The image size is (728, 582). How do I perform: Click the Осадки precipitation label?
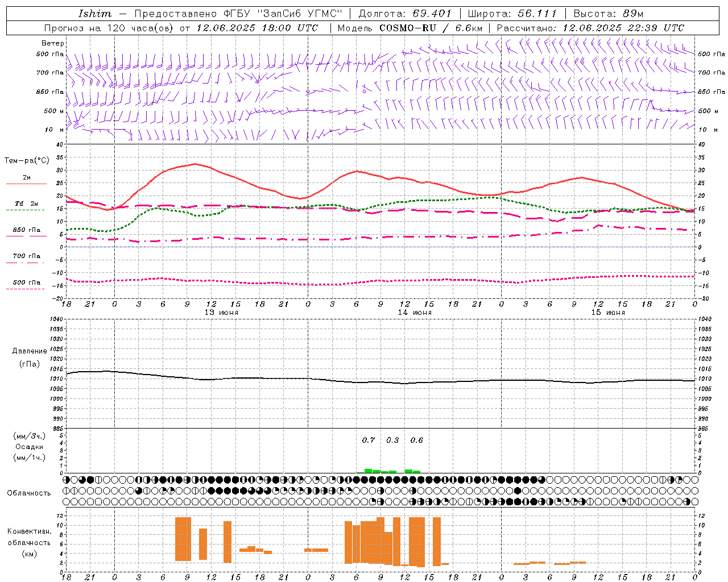pos(30,447)
